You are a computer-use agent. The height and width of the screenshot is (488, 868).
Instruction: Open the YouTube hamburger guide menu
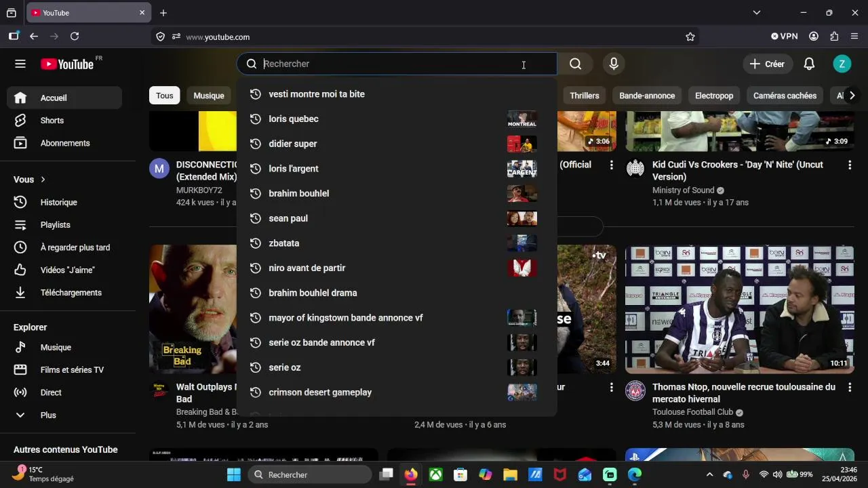pos(20,64)
